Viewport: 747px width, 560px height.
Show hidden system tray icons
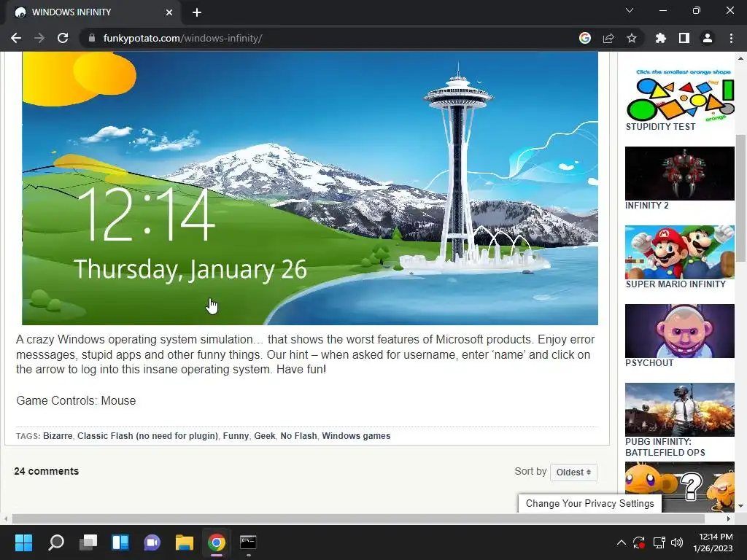click(622, 542)
